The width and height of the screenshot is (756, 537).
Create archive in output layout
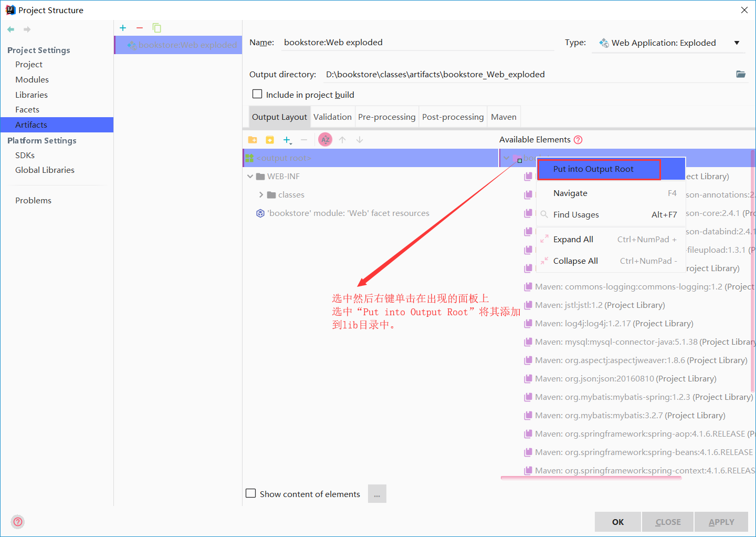270,140
